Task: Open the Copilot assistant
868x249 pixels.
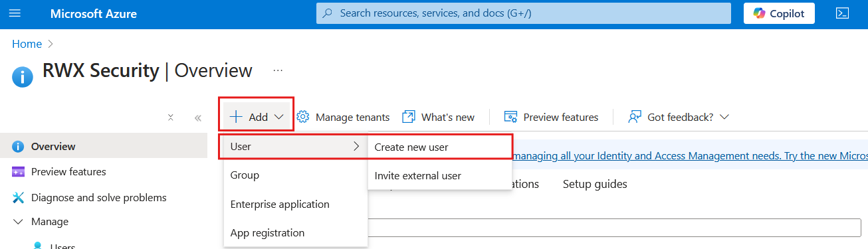Action: [x=779, y=13]
